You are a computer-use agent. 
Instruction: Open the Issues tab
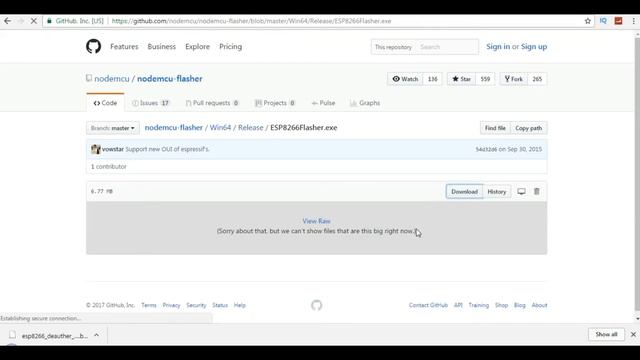[151, 103]
